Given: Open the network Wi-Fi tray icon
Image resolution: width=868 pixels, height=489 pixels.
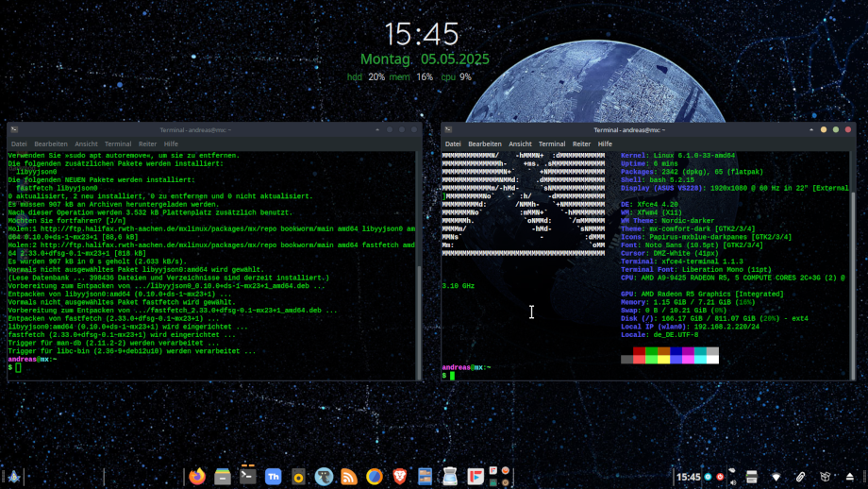Looking at the screenshot, I should coord(776,477).
